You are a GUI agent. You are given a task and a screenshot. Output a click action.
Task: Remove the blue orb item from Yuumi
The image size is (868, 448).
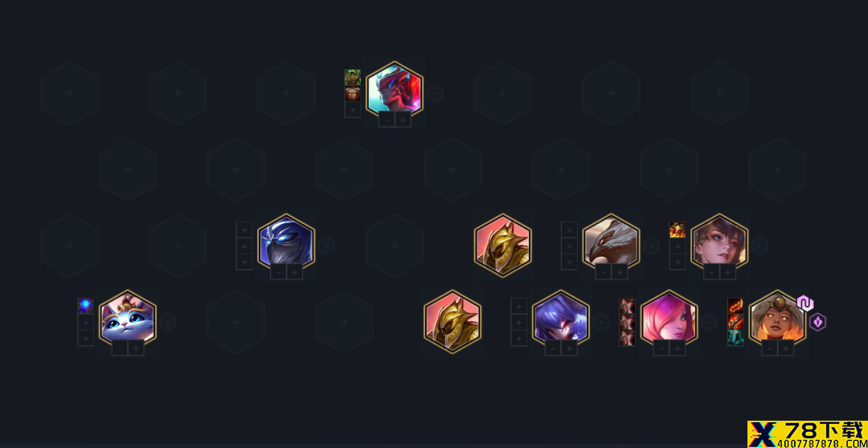coord(85,306)
